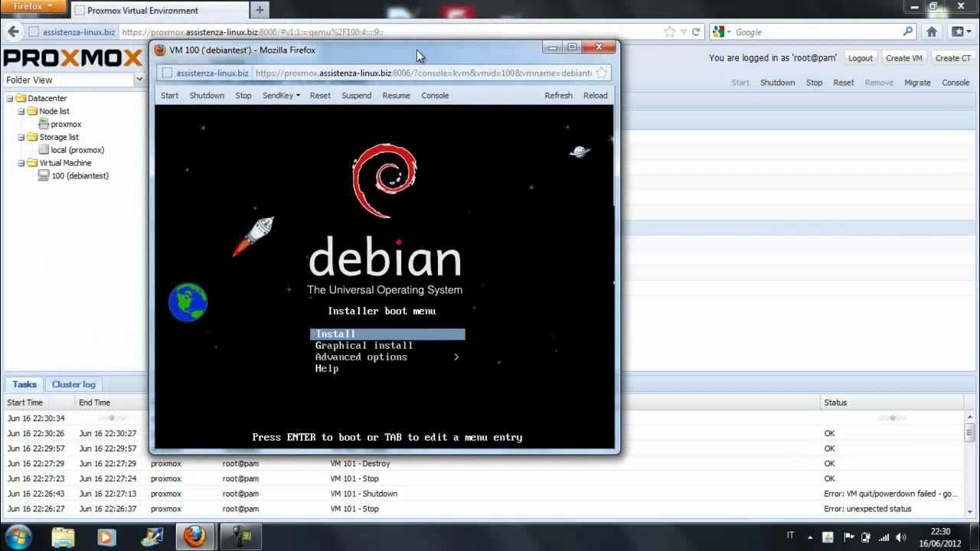
Task: Open the camera recorder app in the taskbar
Action: (241, 536)
